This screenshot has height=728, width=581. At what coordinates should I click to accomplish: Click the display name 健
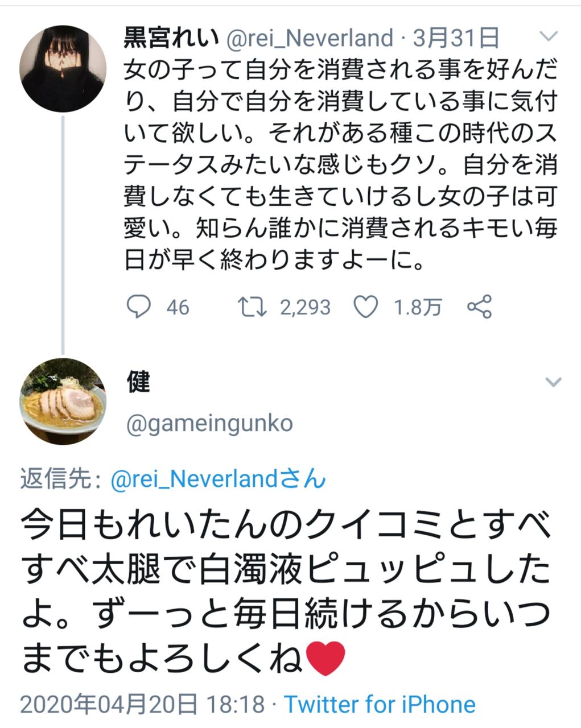click(x=138, y=382)
